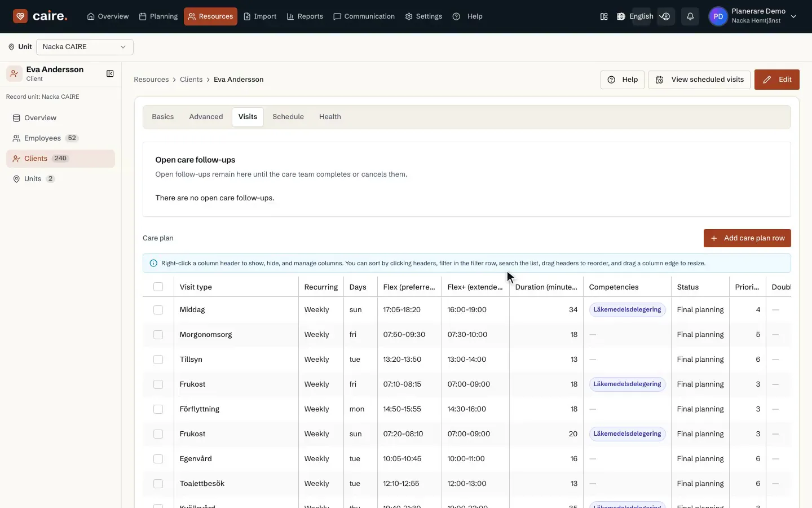Click the calendar icon in View scheduled visits
This screenshot has height=508, width=812.
(x=659, y=80)
